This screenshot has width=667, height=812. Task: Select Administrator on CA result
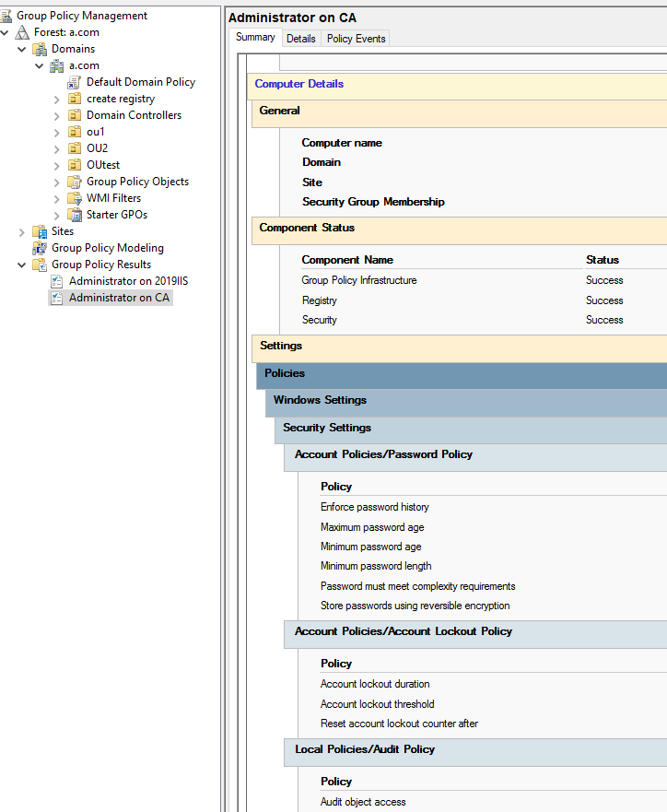(x=119, y=298)
